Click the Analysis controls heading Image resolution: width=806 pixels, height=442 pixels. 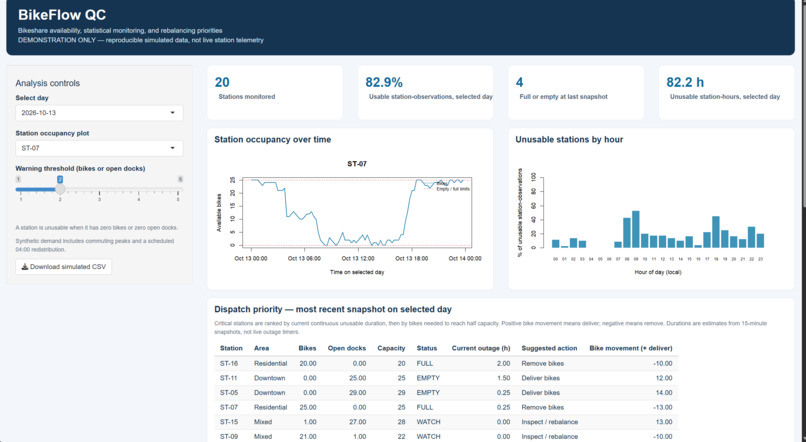coord(47,83)
